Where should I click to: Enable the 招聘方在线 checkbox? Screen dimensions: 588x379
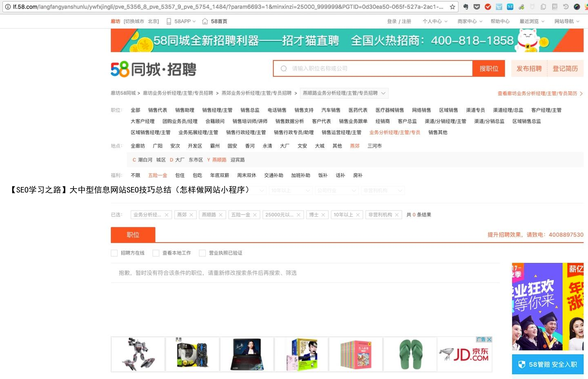click(114, 253)
